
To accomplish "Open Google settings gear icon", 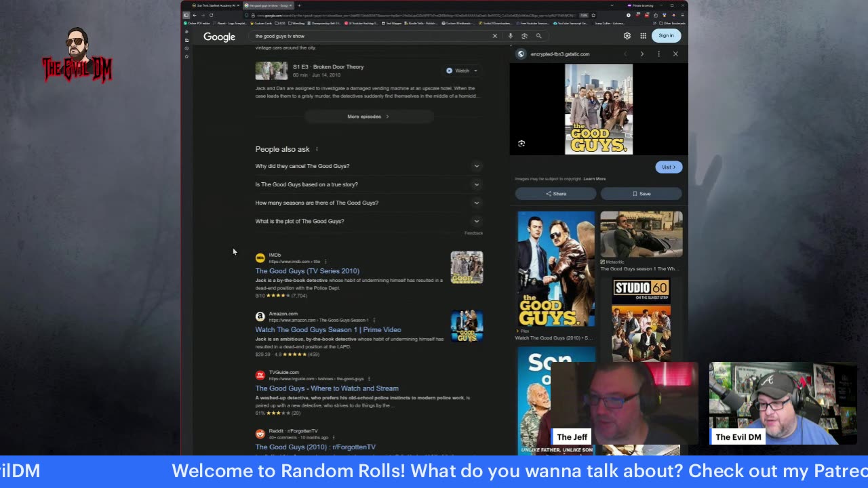I will [627, 36].
